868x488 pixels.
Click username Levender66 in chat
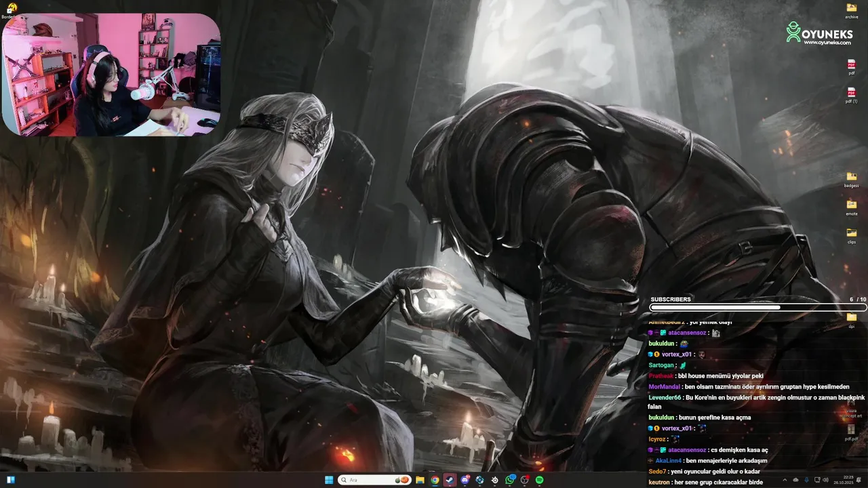click(x=665, y=397)
